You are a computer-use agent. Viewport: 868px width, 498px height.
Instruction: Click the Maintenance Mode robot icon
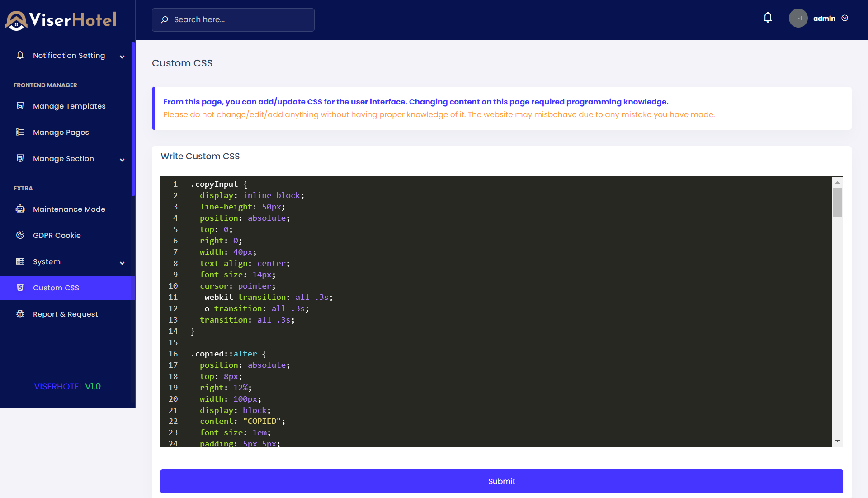click(20, 209)
